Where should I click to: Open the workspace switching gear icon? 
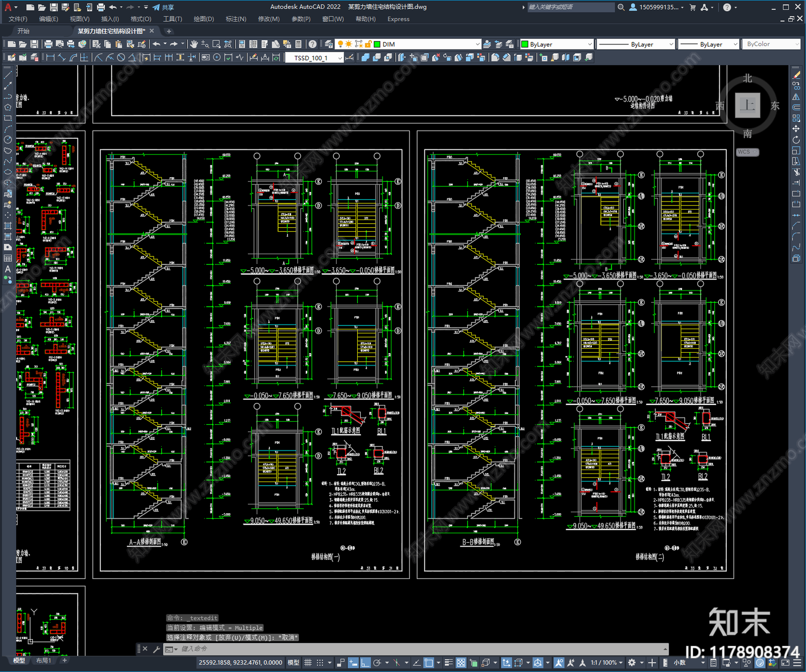point(632,662)
